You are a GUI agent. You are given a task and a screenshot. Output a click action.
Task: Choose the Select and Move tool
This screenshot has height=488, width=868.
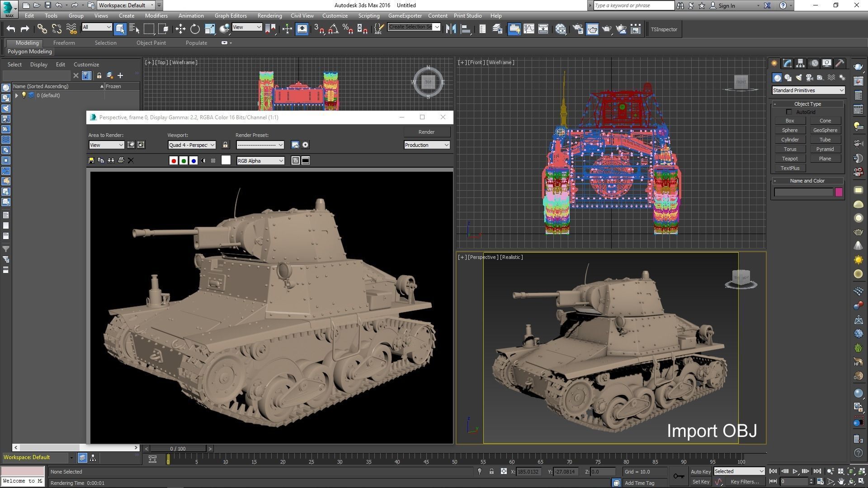[x=180, y=29]
